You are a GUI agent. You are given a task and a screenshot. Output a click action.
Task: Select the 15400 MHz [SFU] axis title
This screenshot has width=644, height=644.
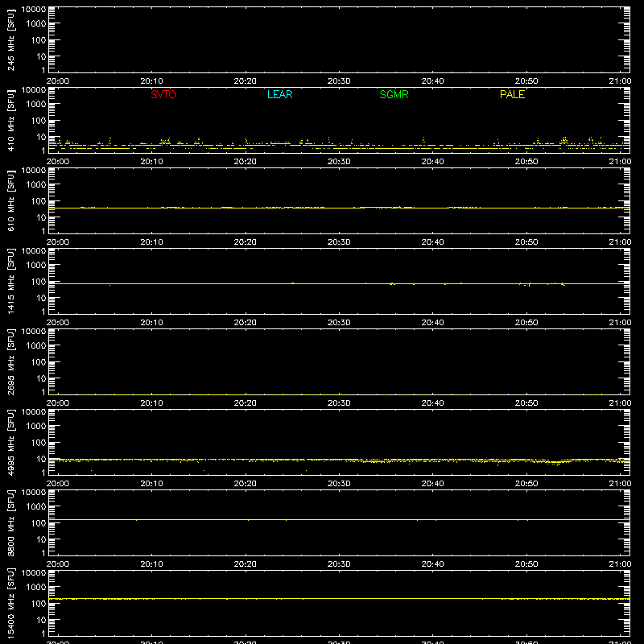click(x=10, y=603)
